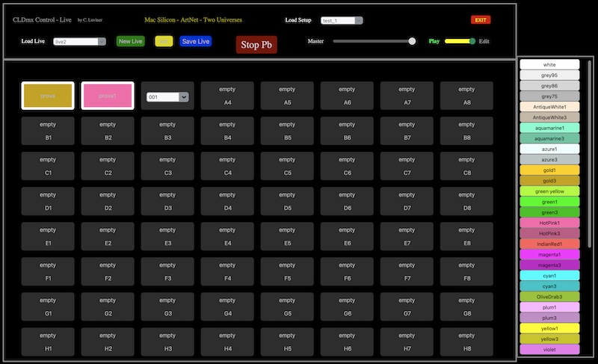Select the azure1 color swatch
The image size is (598, 364).
click(549, 149)
